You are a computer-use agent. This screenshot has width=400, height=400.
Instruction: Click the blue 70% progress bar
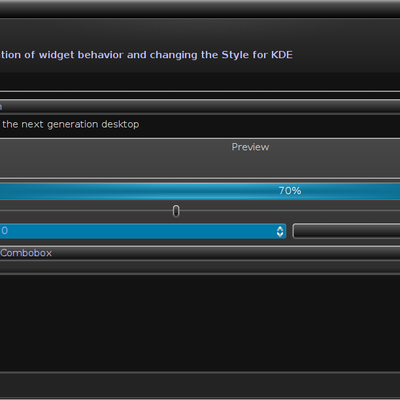pyautogui.click(x=200, y=191)
